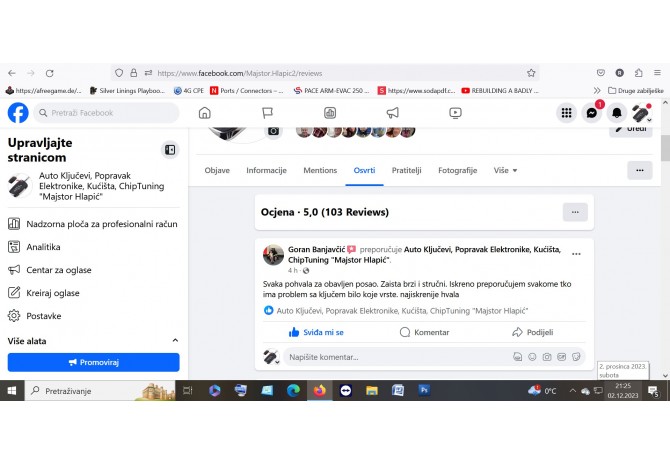The width and height of the screenshot is (670, 464).
Task: Click the address bar URL
Action: click(240, 73)
